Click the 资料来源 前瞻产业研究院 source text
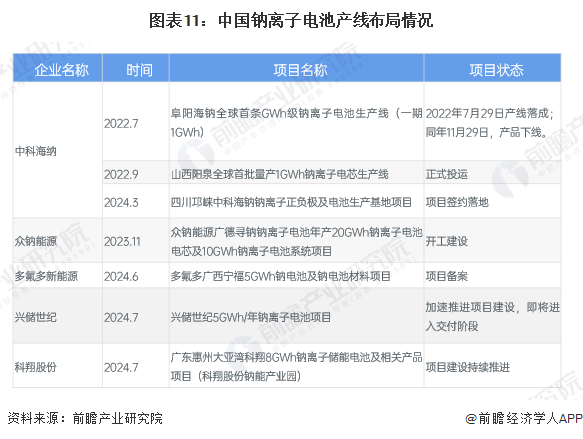This screenshot has width=583, height=439. (x=85, y=418)
